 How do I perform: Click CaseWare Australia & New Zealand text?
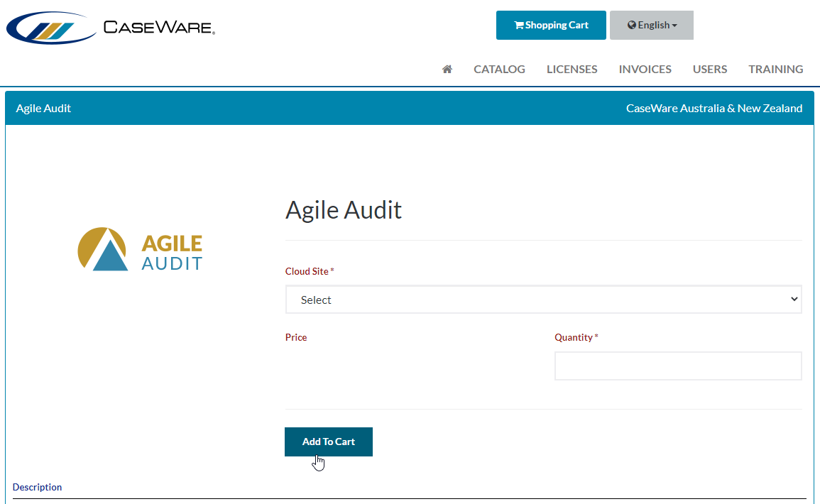(x=714, y=108)
